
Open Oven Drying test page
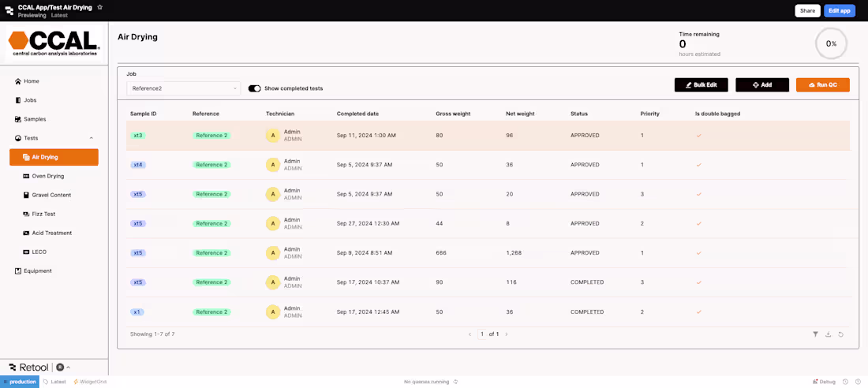click(x=47, y=176)
